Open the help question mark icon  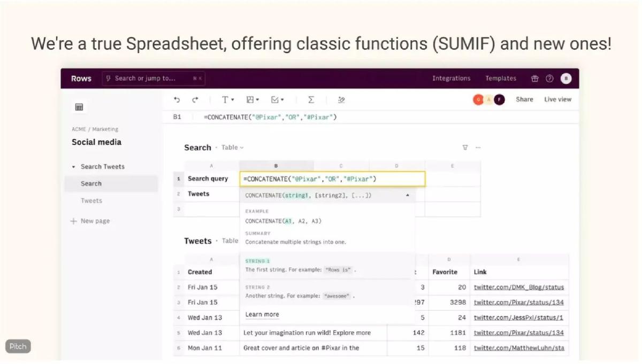click(x=549, y=79)
